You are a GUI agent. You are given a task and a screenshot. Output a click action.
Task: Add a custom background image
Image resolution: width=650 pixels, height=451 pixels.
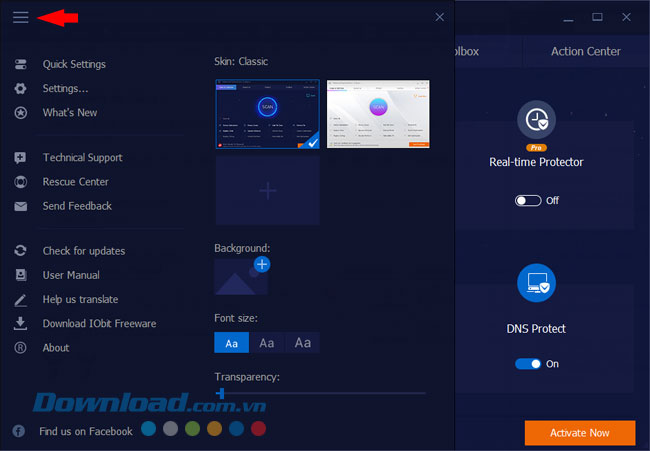pos(262,264)
